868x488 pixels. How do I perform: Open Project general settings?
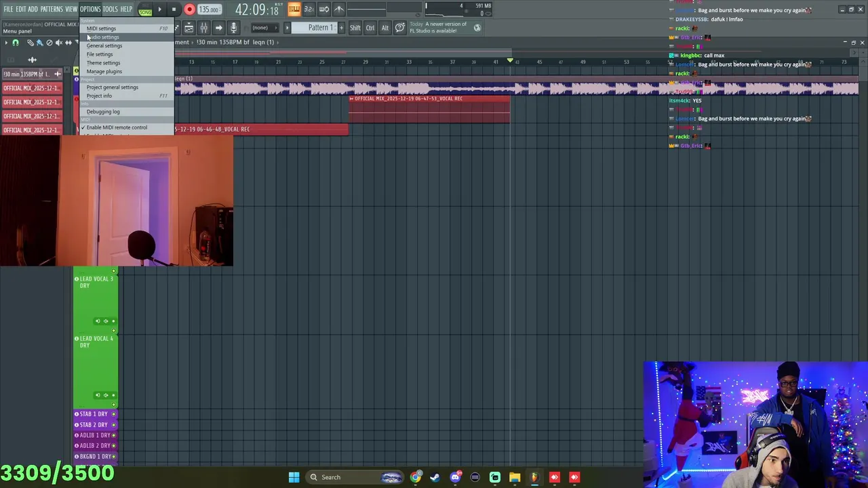127,87
